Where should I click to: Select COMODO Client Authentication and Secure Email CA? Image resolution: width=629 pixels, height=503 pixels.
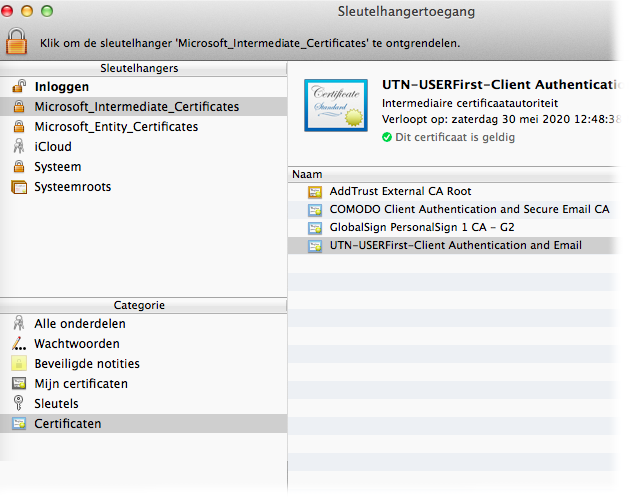(453, 209)
